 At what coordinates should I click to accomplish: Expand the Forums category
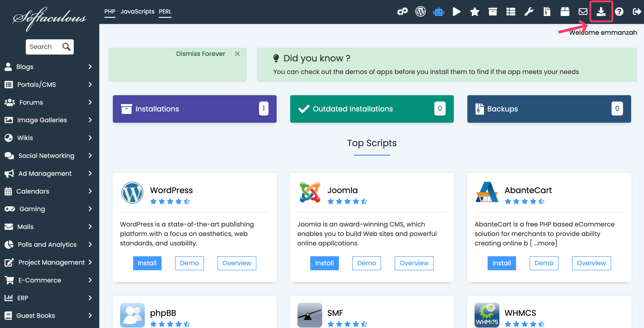tap(49, 102)
